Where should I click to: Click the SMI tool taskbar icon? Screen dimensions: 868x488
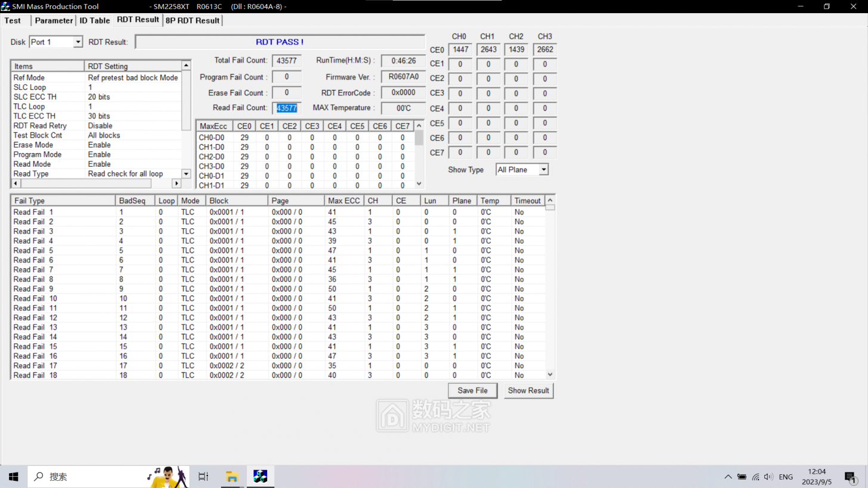[x=261, y=477]
